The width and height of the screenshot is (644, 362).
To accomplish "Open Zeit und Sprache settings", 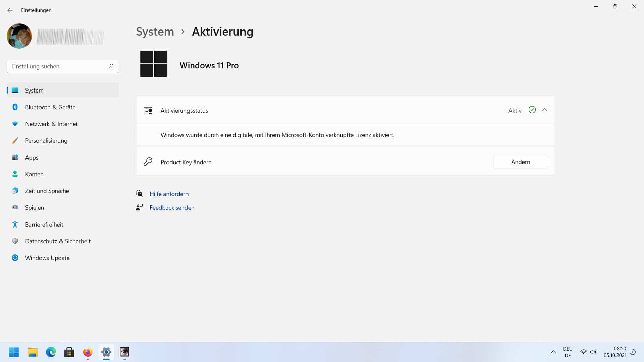I will point(63,191).
